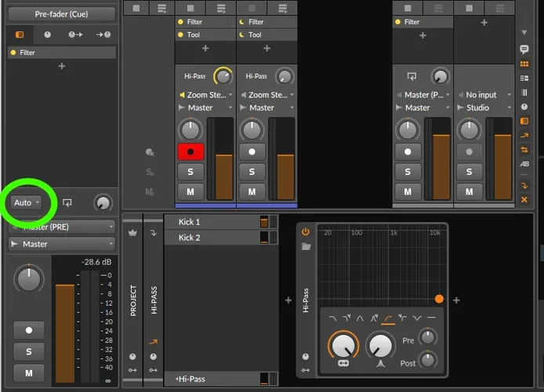Viewport: 544px width, 392px height.
Task: Toggle the Hi-Pass device power icon
Action: pos(306,232)
